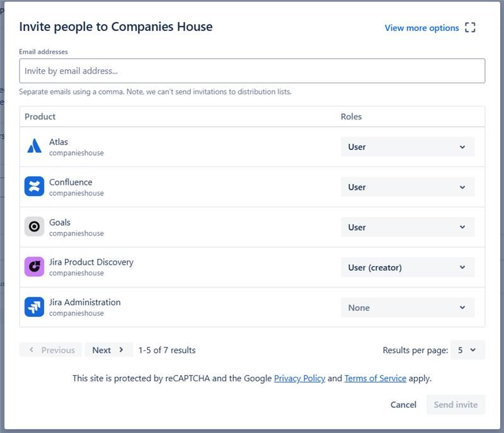This screenshot has height=433, width=504.
Task: Click the Jira Administration icon
Action: pos(35,307)
